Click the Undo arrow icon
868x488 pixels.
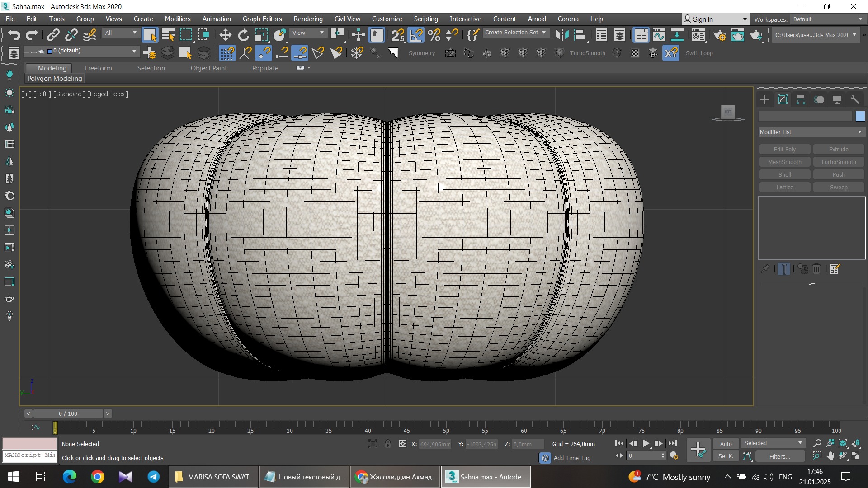click(14, 35)
